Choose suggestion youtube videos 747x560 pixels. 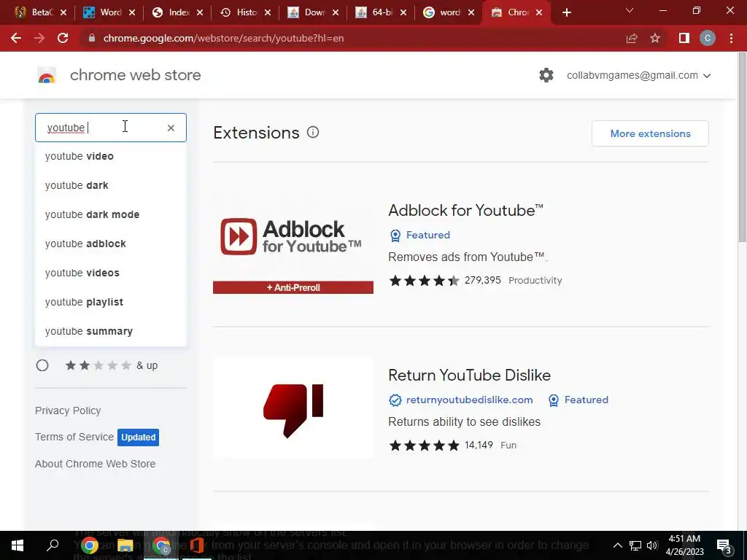111,273
